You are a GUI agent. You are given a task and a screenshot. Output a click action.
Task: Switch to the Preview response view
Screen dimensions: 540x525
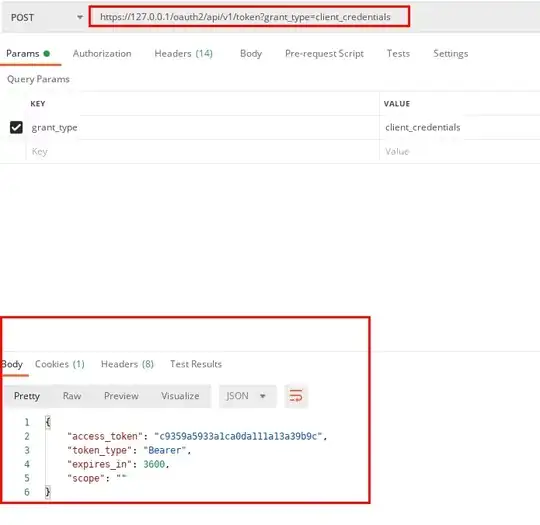click(x=121, y=396)
